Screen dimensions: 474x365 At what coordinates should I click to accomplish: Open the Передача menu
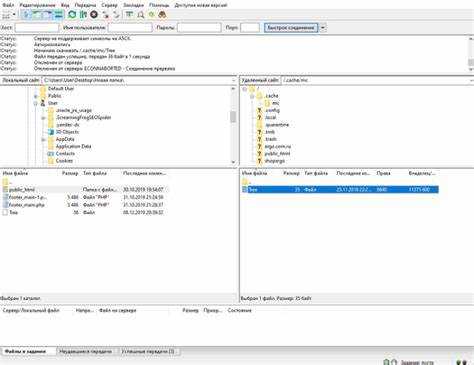[x=85, y=5]
